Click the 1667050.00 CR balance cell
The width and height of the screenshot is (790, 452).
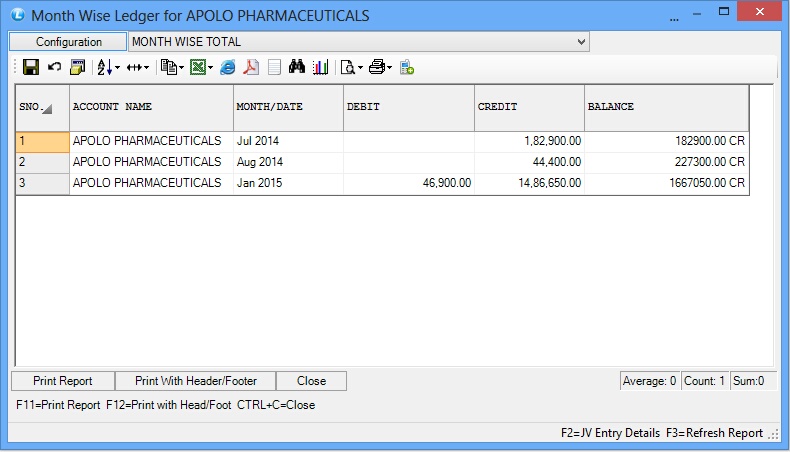(x=667, y=183)
